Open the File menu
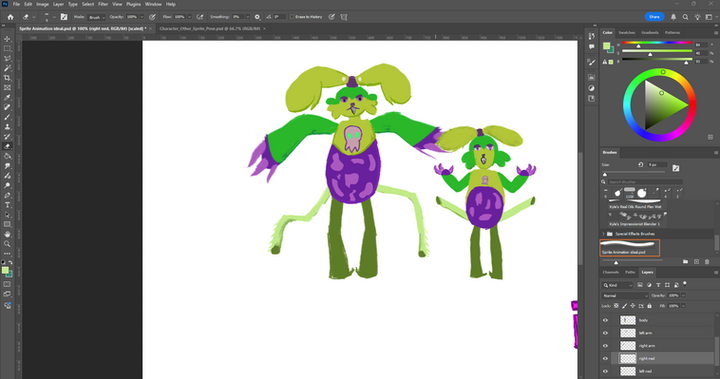Screen dimensions: 720x379 tap(16, 4)
